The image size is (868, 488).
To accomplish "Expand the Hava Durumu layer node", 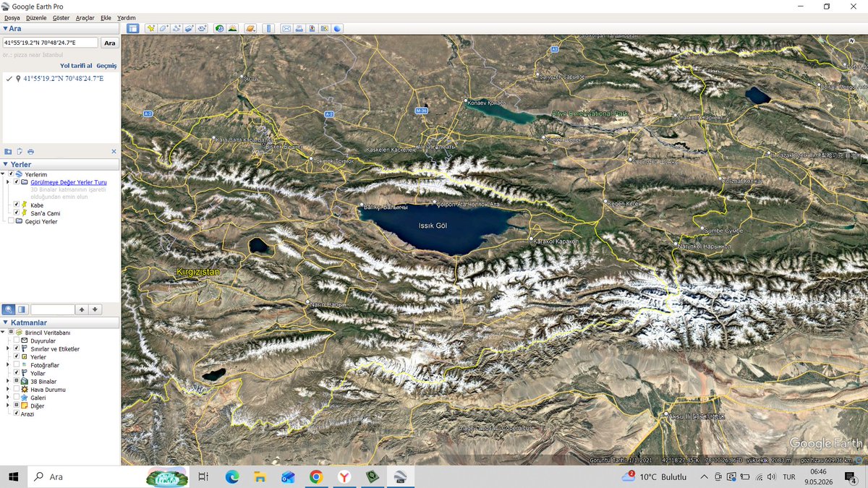I will click(x=7, y=389).
